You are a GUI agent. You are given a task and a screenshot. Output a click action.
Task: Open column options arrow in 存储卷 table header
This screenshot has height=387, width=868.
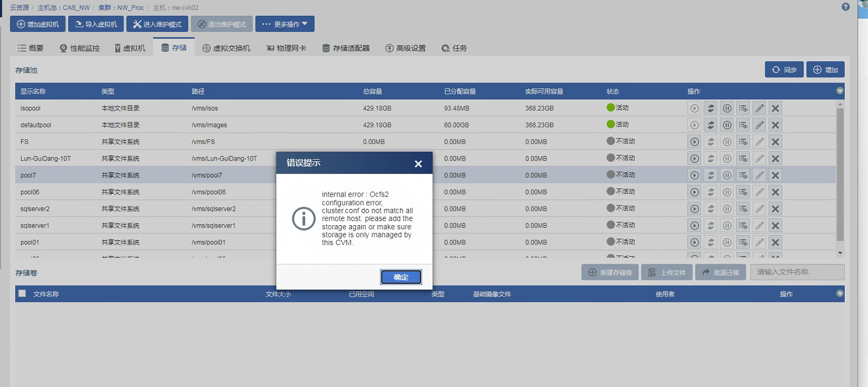pos(839,294)
